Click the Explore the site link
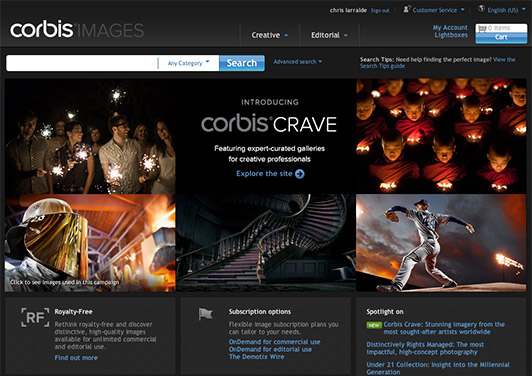The image size is (532, 376). 264,174
